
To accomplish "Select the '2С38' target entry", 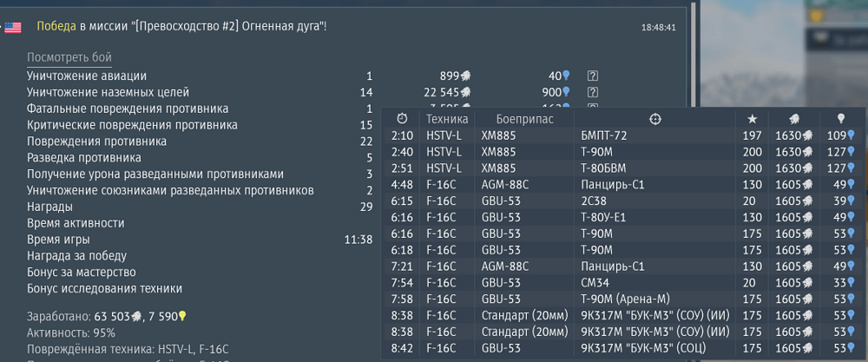I will tap(592, 201).
